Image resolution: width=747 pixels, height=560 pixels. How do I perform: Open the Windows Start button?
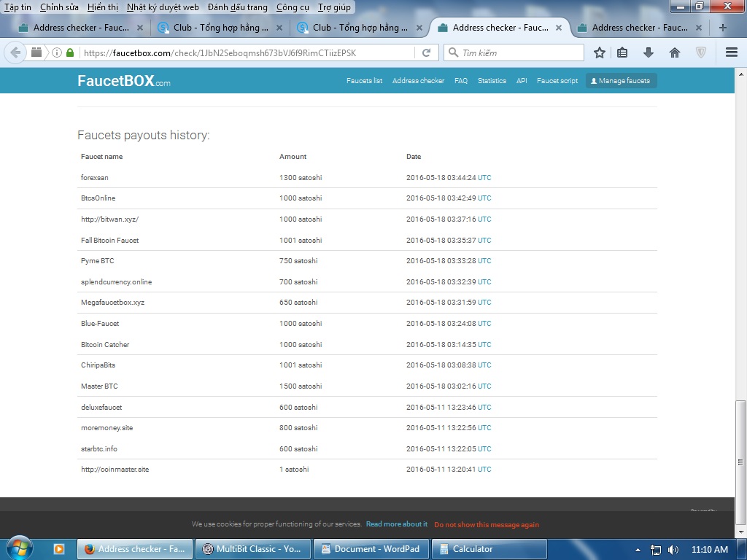[20, 548]
